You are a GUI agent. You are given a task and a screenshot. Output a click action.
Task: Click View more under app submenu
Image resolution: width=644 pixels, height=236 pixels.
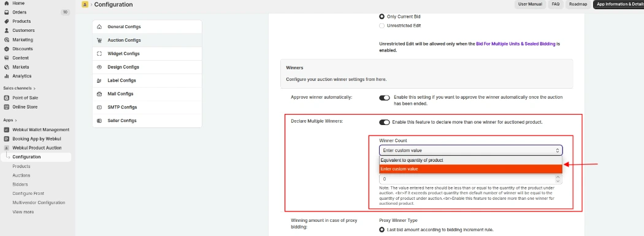23,211
